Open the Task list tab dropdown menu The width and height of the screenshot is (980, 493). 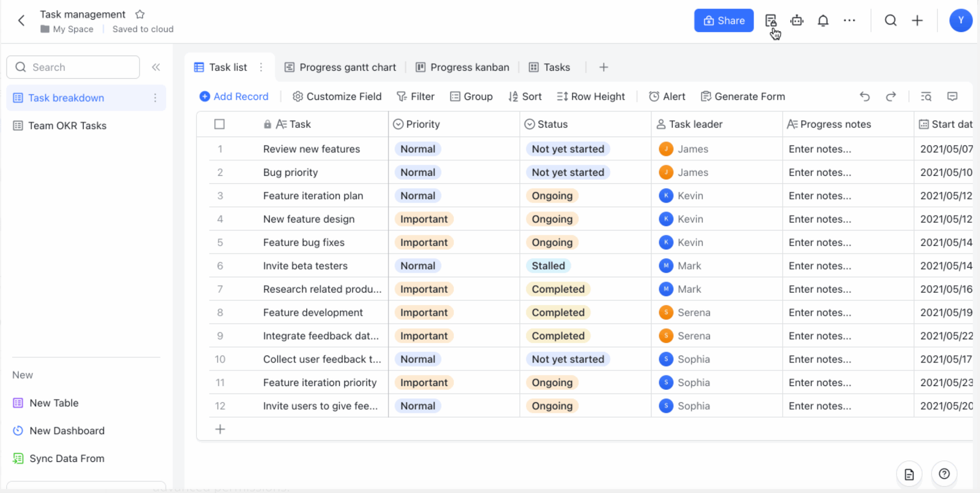261,67
